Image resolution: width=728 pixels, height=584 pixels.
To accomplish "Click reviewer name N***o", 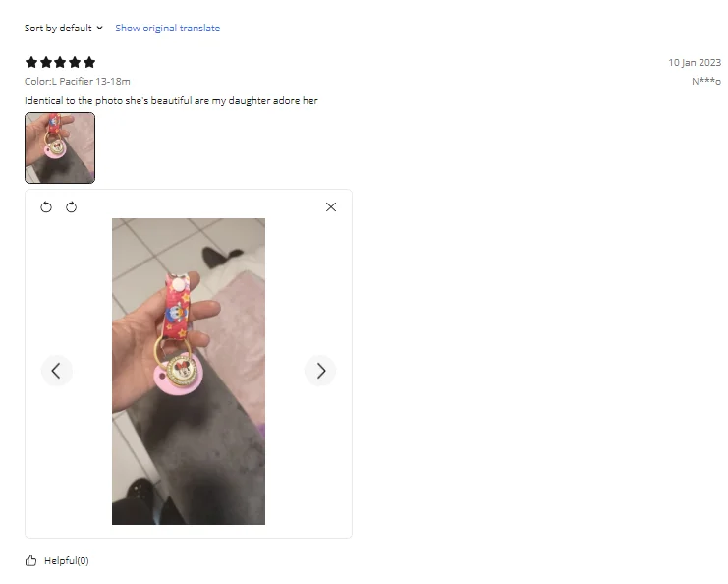I will pos(706,82).
